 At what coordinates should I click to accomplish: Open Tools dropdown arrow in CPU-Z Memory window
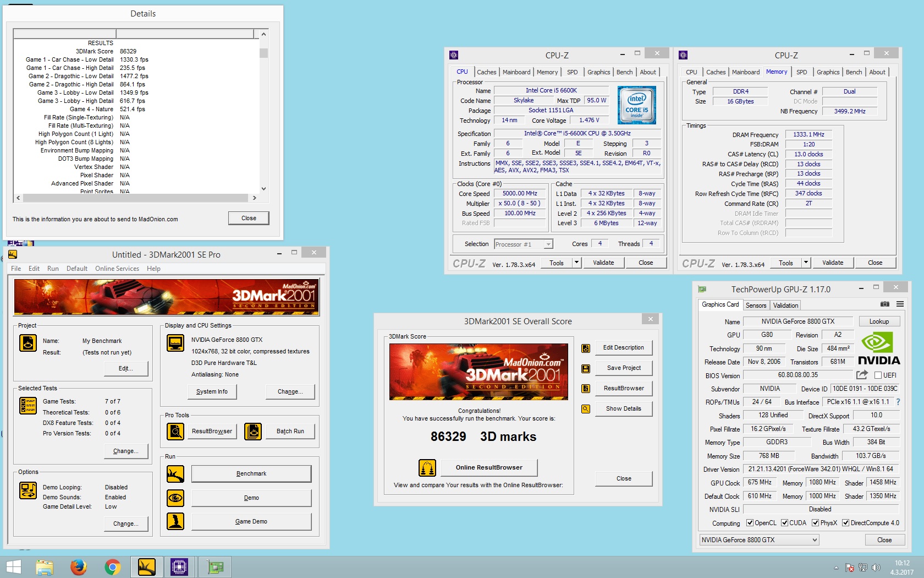(806, 263)
